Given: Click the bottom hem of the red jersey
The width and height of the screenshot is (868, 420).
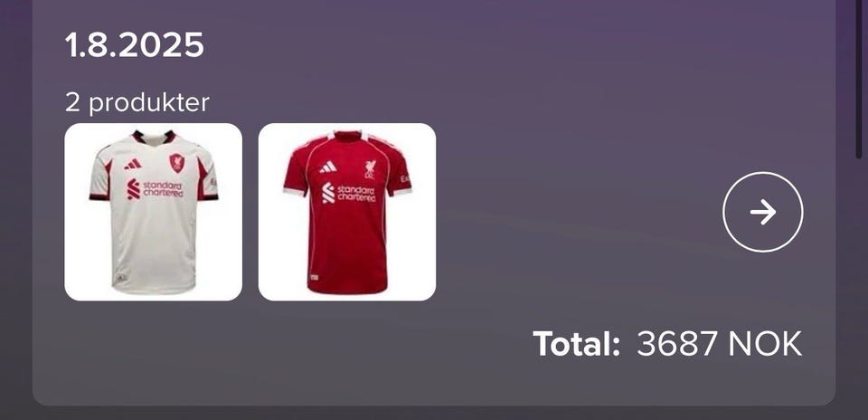Looking at the screenshot, I should 347,290.
